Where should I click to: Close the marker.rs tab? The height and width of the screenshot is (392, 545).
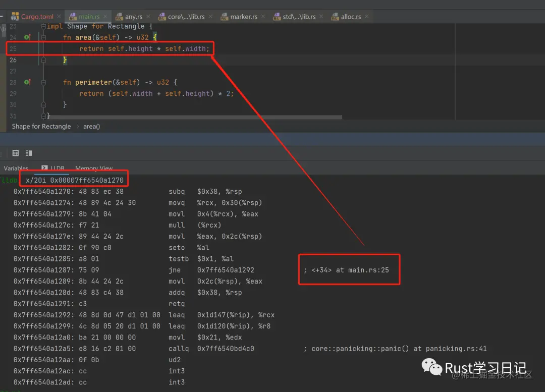[x=263, y=16]
